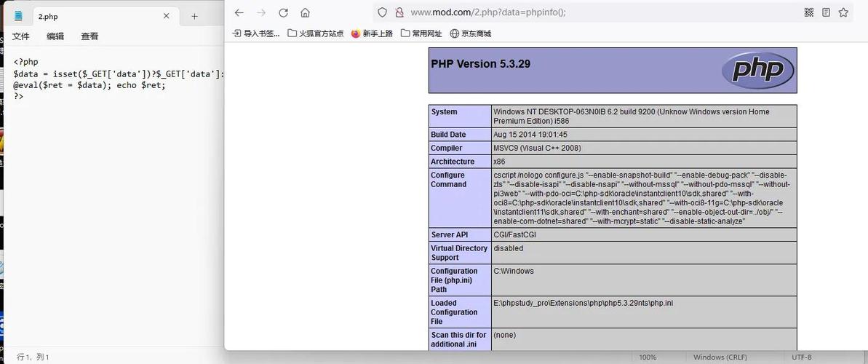The width and height of the screenshot is (868, 364).
Task: Close the 2.php Notepad tab
Action: coord(166,16)
